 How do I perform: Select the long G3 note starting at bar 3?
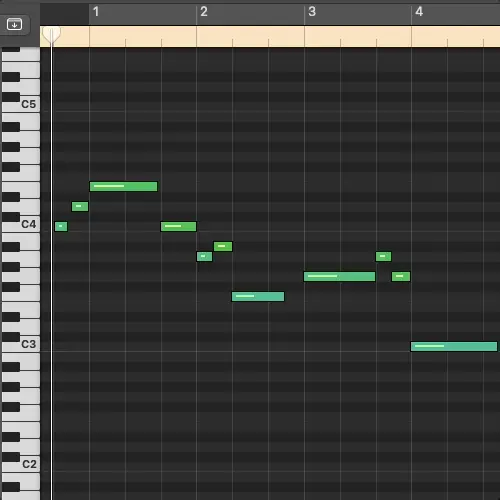tap(339, 276)
